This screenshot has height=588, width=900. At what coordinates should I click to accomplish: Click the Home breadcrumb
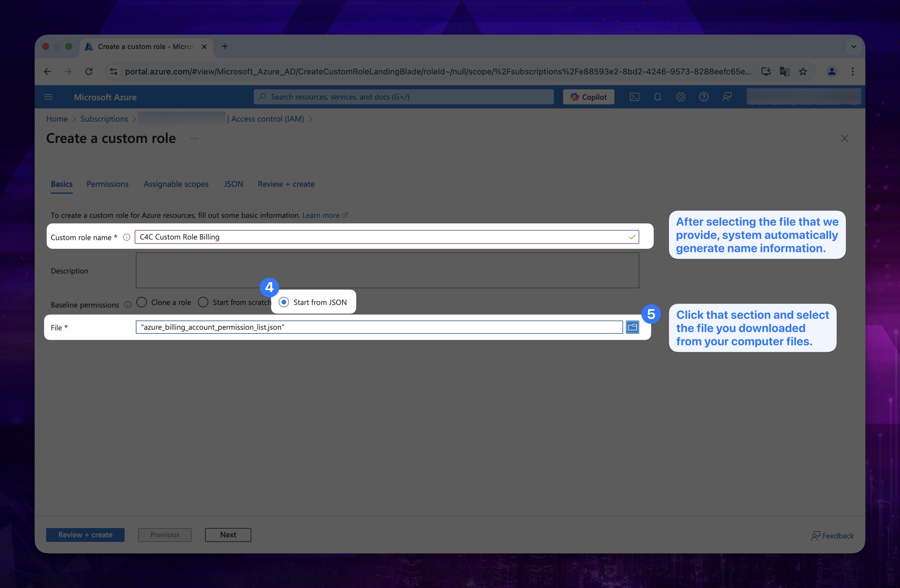pos(57,119)
